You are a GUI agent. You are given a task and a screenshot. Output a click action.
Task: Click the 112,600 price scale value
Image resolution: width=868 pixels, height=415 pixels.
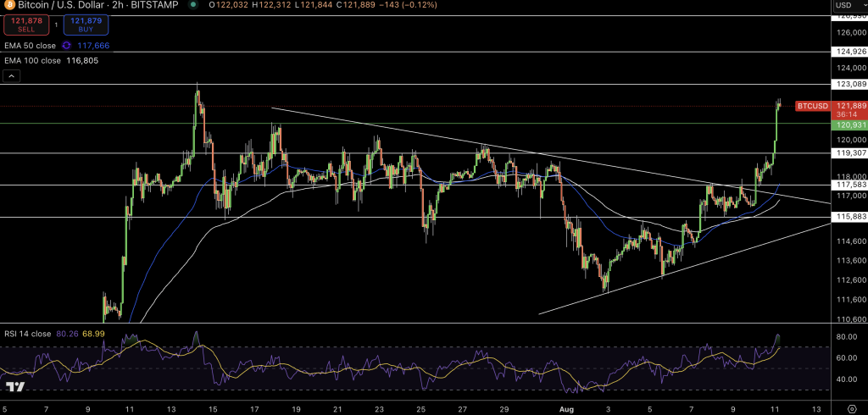(x=851, y=279)
